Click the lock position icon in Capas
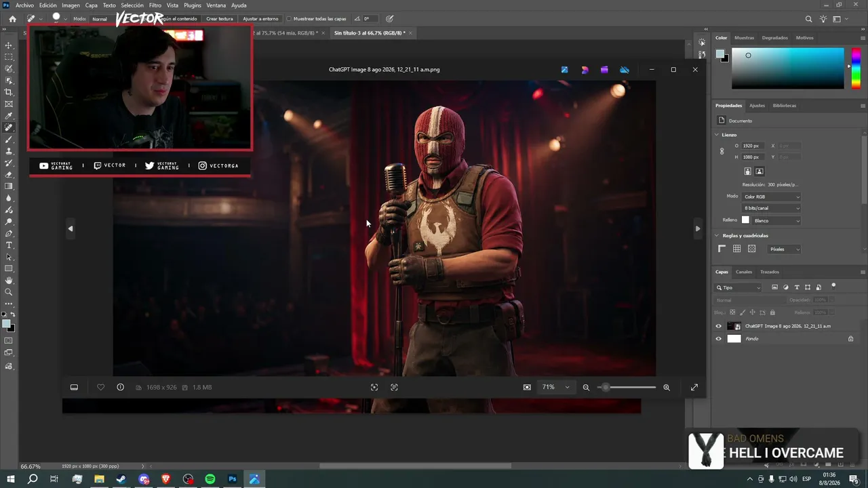Image resolution: width=868 pixels, height=488 pixels. pyautogui.click(x=752, y=312)
